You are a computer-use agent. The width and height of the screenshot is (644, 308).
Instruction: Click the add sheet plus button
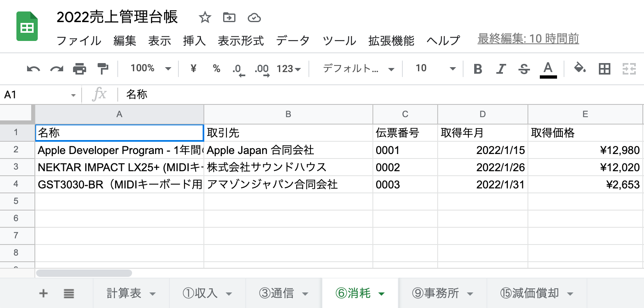point(43,293)
